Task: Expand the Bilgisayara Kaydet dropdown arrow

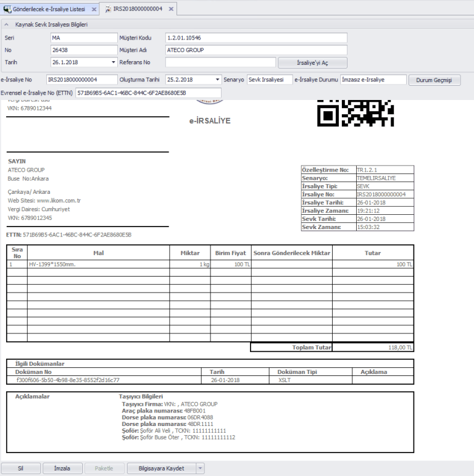Action: [x=200, y=469]
